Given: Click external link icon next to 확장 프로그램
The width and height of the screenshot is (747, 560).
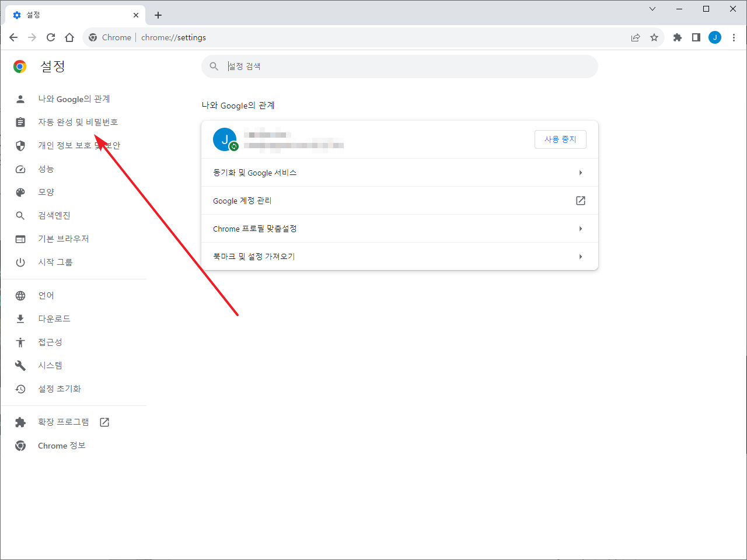Looking at the screenshot, I should coord(104,422).
